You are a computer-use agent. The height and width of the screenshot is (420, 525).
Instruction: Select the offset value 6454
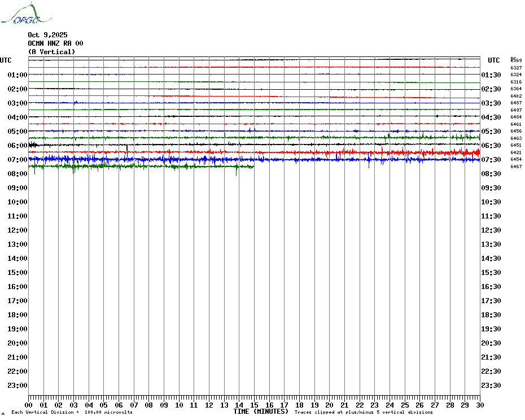click(516, 159)
